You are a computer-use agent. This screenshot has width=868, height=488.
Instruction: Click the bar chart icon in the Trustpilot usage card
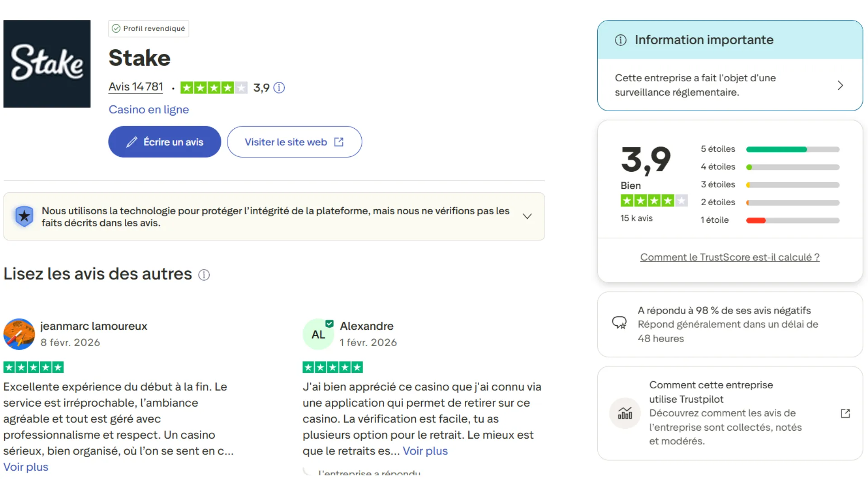tap(625, 413)
